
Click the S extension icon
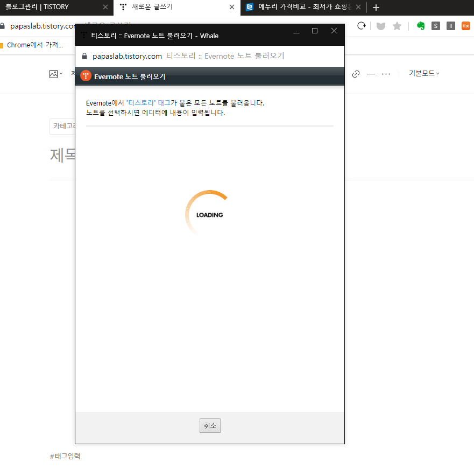point(435,26)
